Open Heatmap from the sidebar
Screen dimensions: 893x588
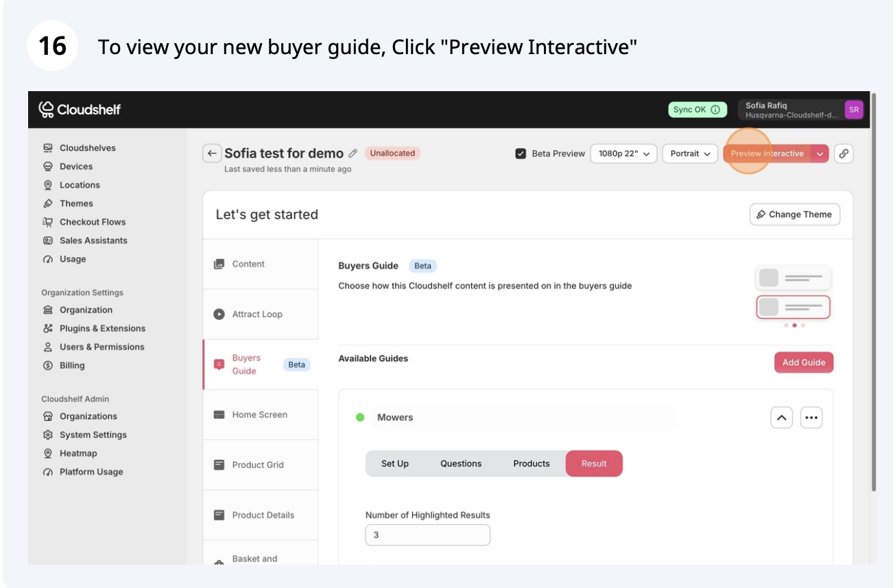[78, 453]
